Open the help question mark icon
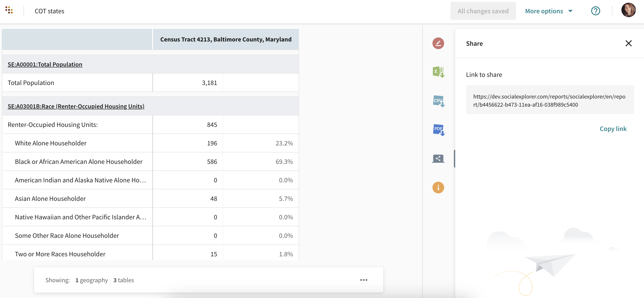The height and width of the screenshot is (298, 644). pos(595,11)
